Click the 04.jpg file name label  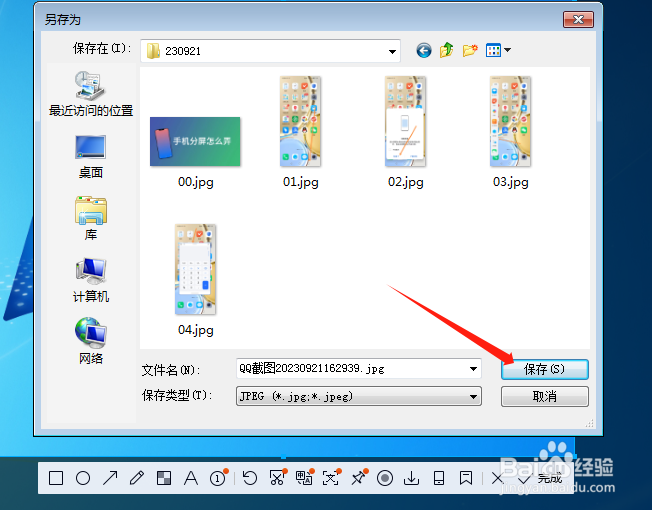click(195, 330)
